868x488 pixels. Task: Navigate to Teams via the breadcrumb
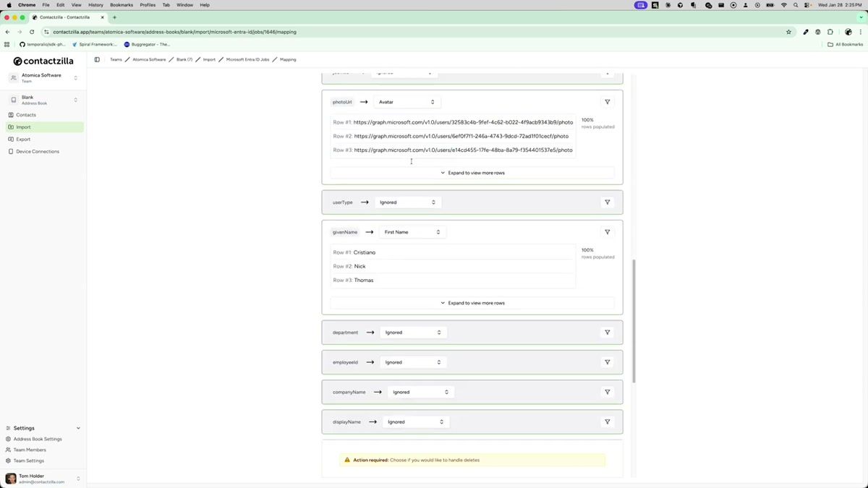pos(116,59)
